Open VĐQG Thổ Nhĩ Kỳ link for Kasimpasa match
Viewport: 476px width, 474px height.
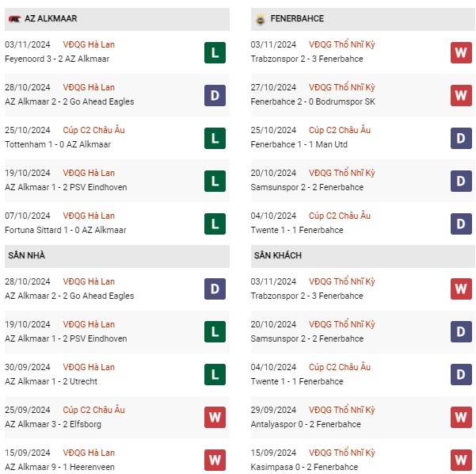[x=342, y=453]
